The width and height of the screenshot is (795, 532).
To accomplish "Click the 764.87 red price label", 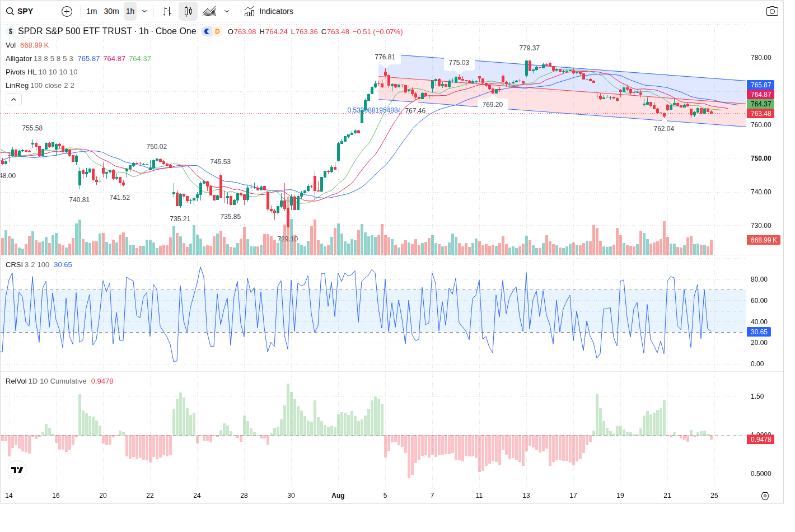I will [760, 95].
